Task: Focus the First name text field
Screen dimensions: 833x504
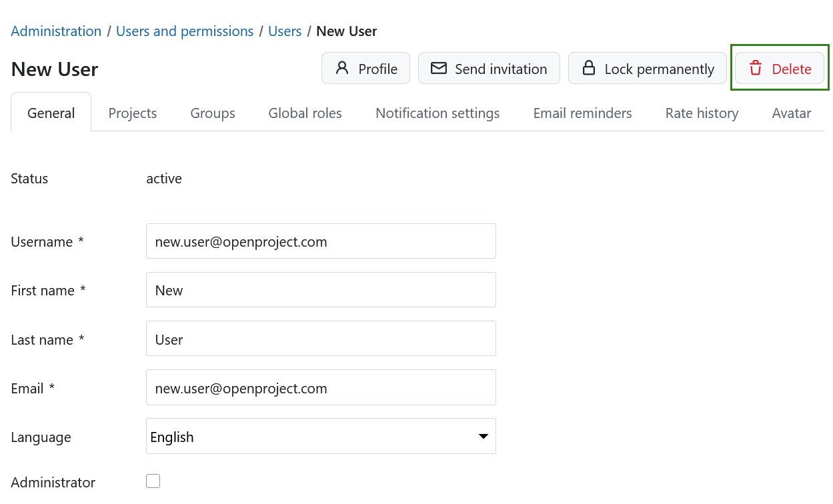Action: click(x=320, y=290)
